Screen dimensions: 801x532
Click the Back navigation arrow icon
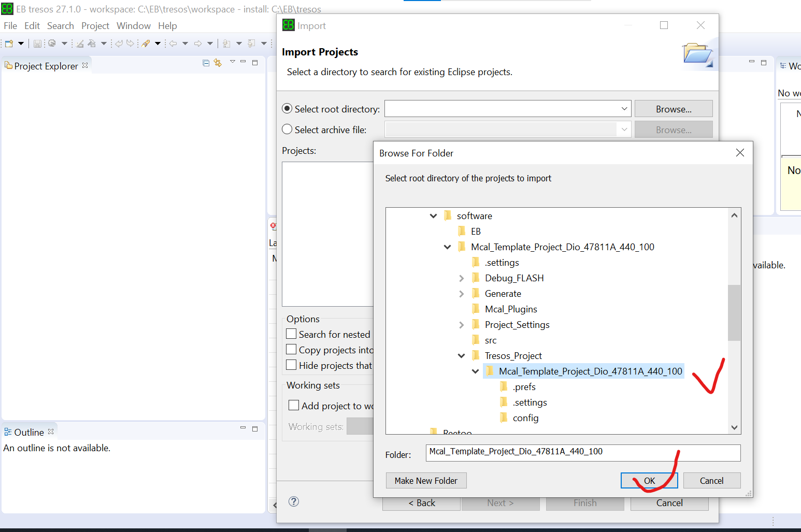tap(172, 43)
